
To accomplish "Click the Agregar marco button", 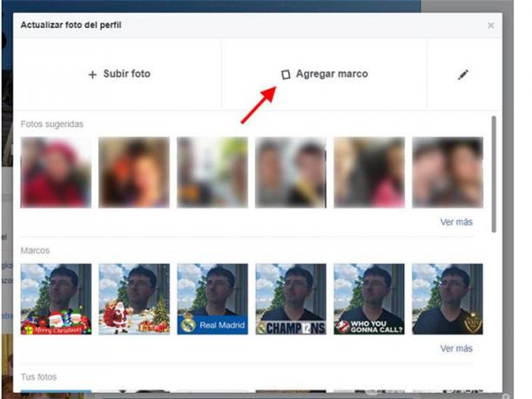I will [324, 74].
